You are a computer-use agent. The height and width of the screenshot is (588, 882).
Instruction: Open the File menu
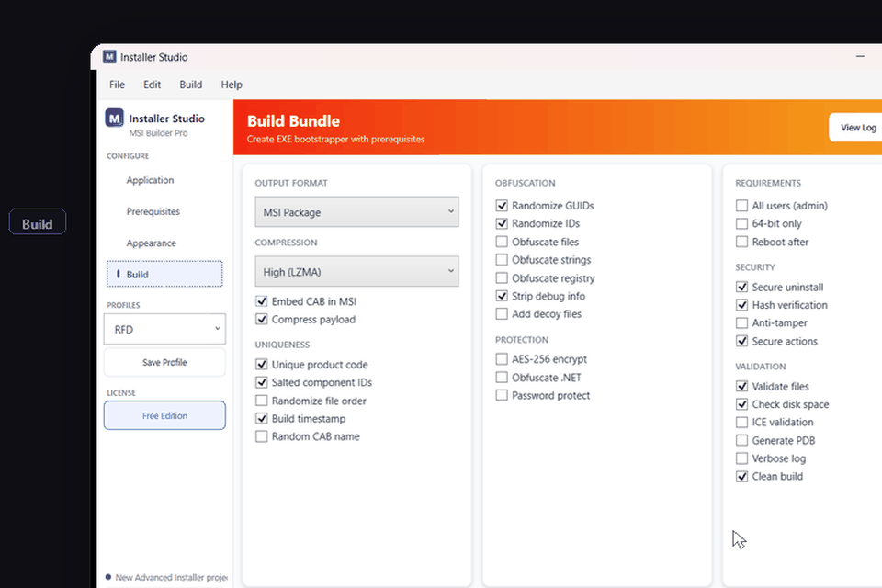[x=117, y=85]
